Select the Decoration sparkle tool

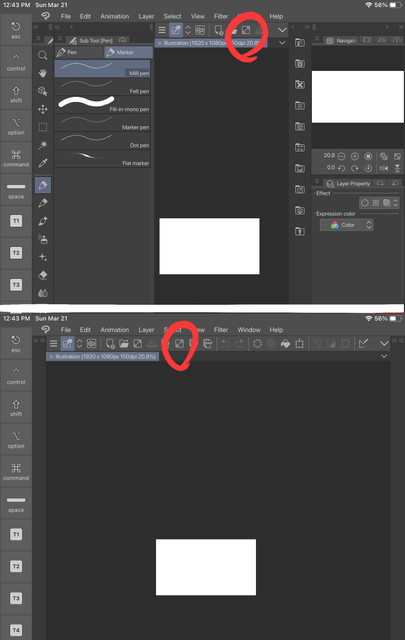pyautogui.click(x=42, y=257)
